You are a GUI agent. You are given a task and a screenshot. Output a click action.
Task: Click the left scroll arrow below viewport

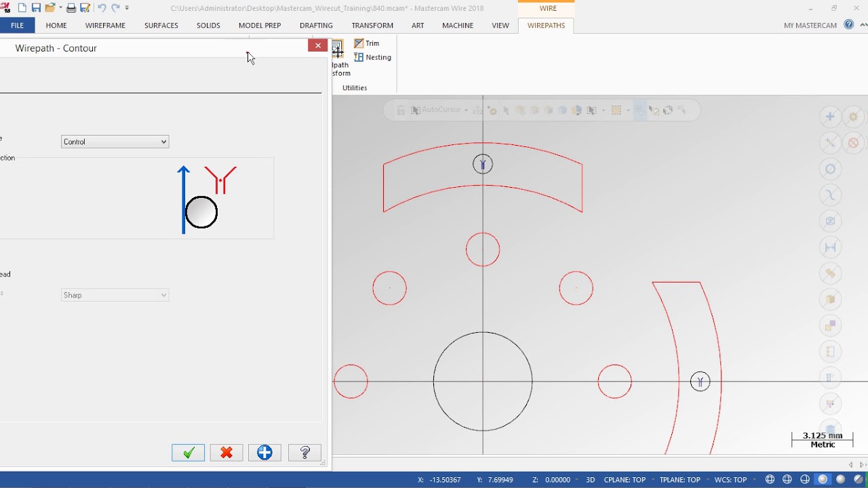click(x=852, y=465)
